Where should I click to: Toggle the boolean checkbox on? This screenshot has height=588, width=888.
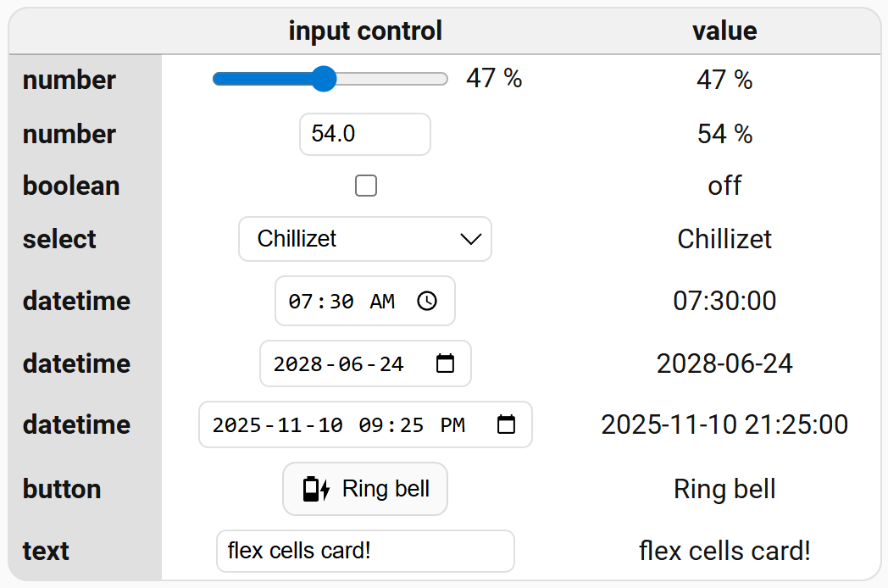(x=366, y=186)
